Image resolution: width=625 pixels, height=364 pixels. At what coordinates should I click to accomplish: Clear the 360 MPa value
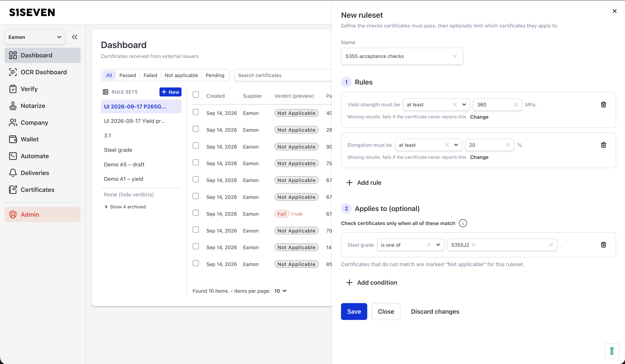pos(516,105)
